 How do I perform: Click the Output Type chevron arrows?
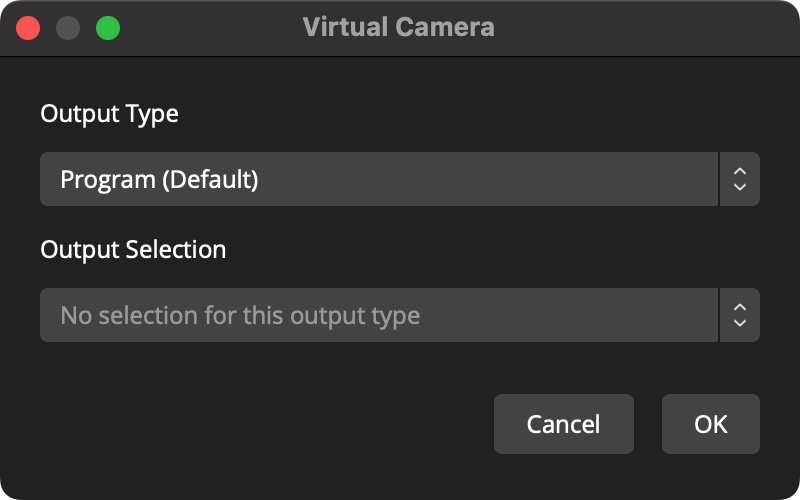pos(740,179)
